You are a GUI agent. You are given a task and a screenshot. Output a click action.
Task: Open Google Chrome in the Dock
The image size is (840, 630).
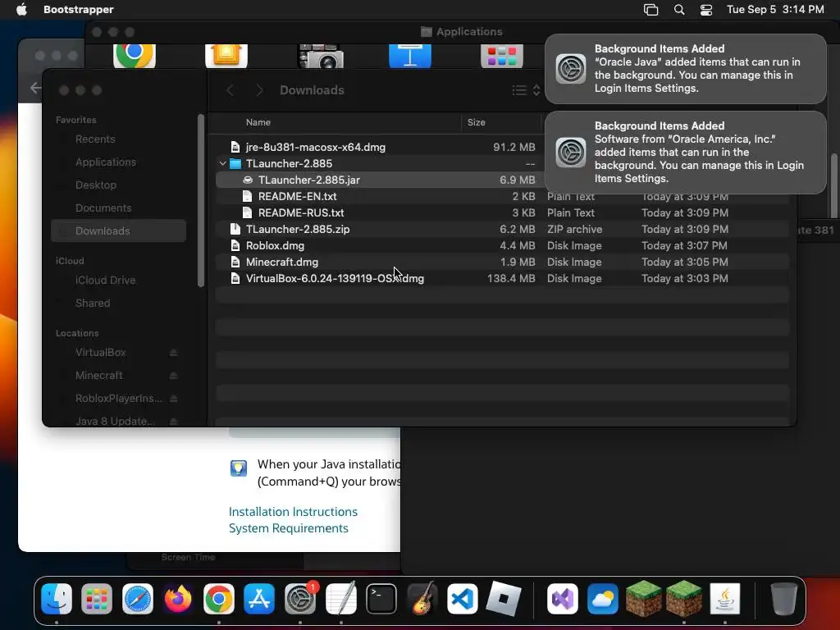(x=218, y=598)
